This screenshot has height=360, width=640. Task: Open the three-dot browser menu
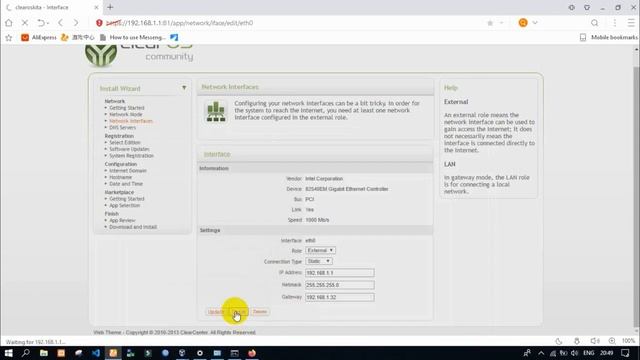pos(615,23)
